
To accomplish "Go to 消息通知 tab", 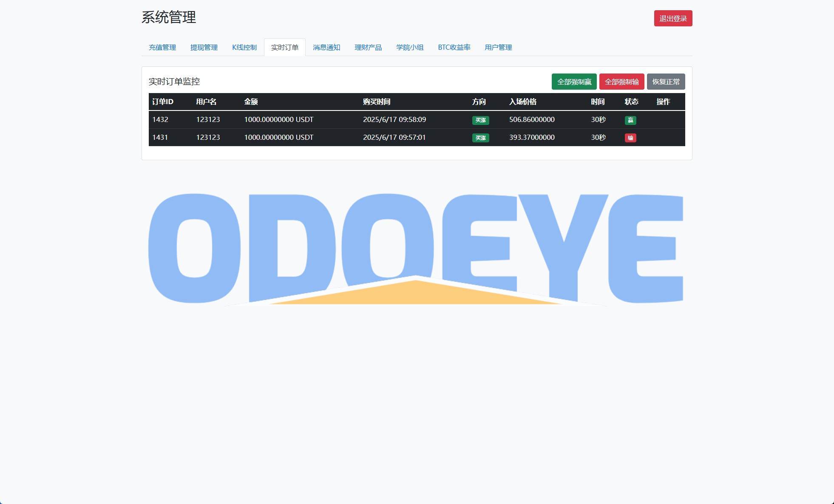I will point(326,48).
